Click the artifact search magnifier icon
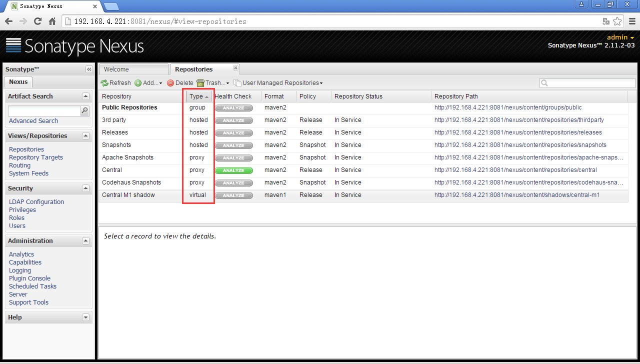Image resolution: width=640 pixels, height=364 pixels. click(85, 111)
